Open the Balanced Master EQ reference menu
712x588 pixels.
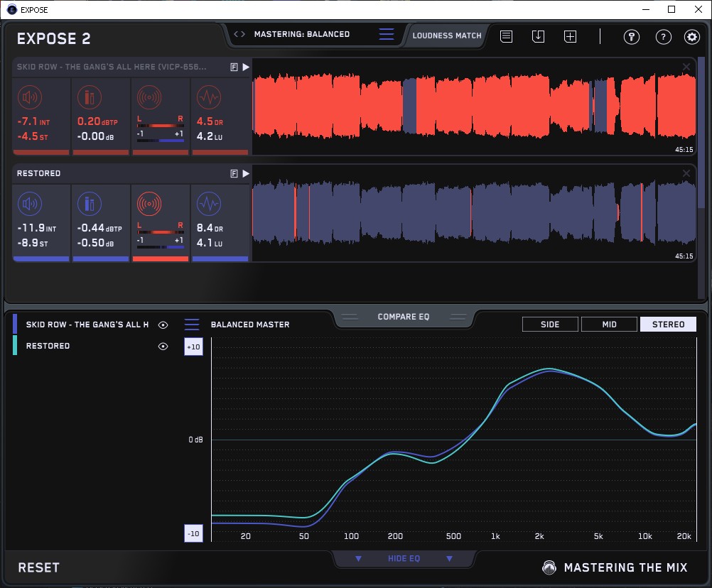[x=192, y=325]
